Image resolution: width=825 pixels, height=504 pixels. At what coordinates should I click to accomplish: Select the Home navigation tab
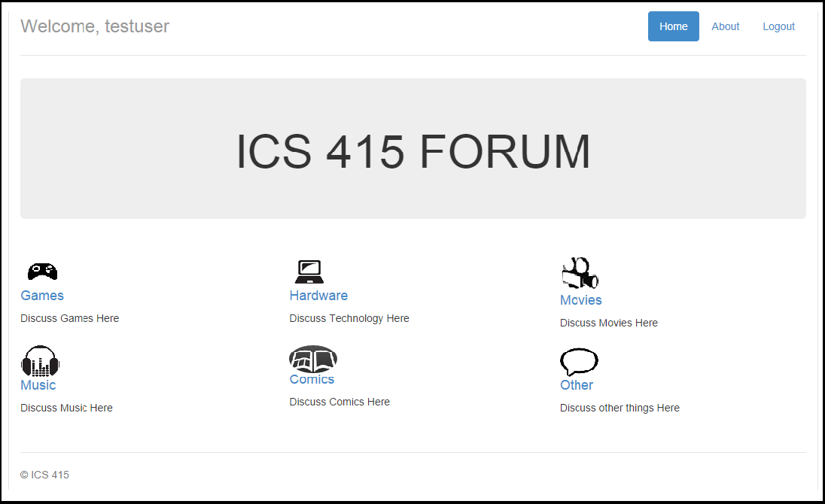tap(674, 26)
